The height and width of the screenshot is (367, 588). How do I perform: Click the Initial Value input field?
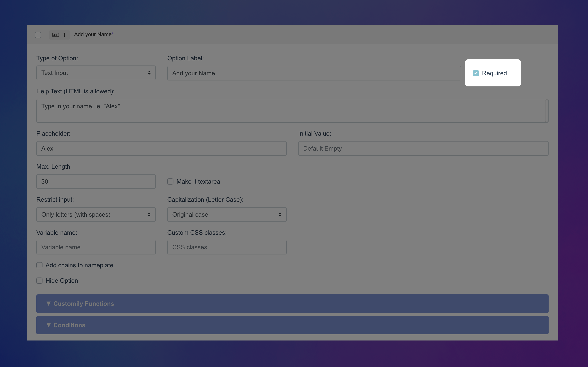423,149
